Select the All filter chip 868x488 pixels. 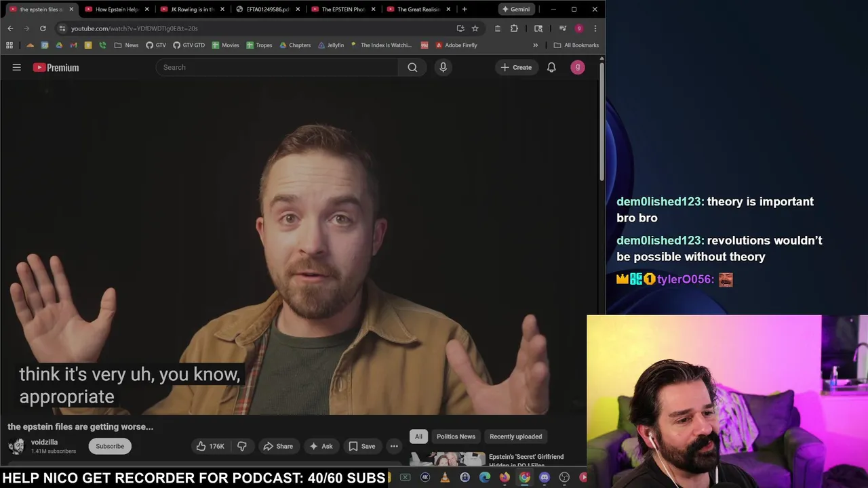coord(418,436)
